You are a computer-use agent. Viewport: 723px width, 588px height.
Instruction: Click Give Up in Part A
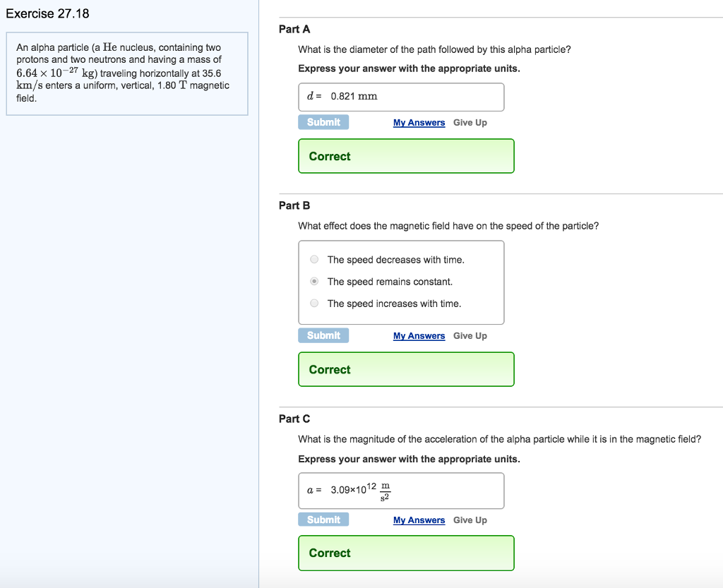click(470, 121)
